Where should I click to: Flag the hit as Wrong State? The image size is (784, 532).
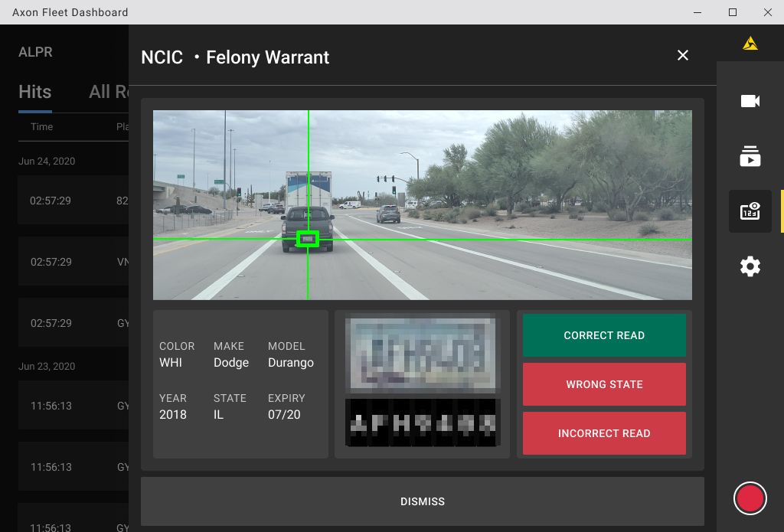[604, 384]
